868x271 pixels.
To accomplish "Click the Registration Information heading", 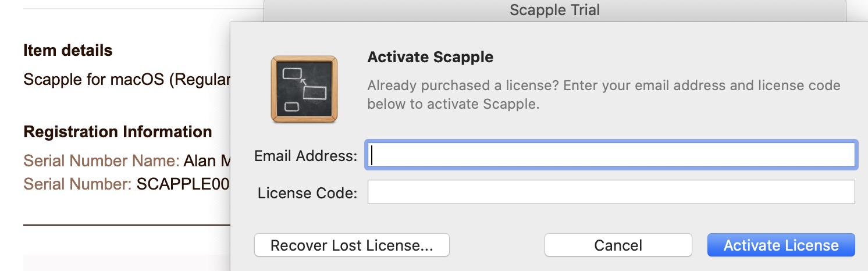I will pos(118,132).
